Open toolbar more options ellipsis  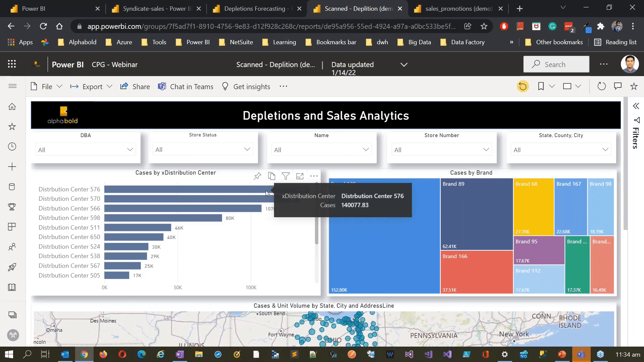(x=283, y=86)
